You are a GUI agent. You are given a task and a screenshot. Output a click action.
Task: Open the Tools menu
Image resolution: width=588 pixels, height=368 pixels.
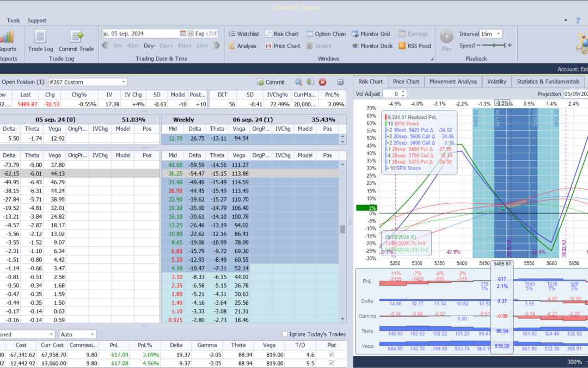point(13,20)
